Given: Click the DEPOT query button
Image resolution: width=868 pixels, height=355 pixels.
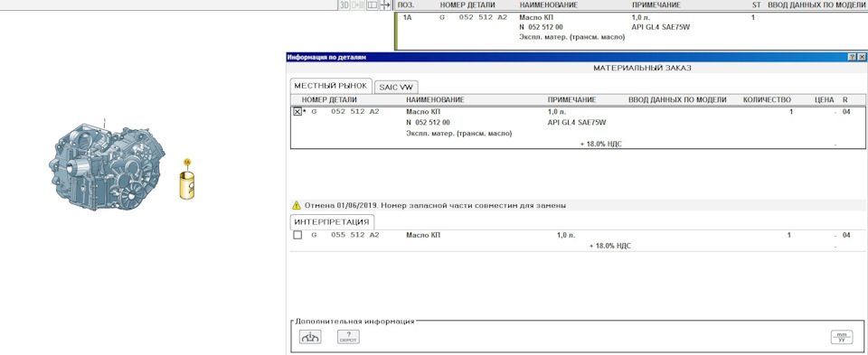Looking at the screenshot, I should pos(348,337).
